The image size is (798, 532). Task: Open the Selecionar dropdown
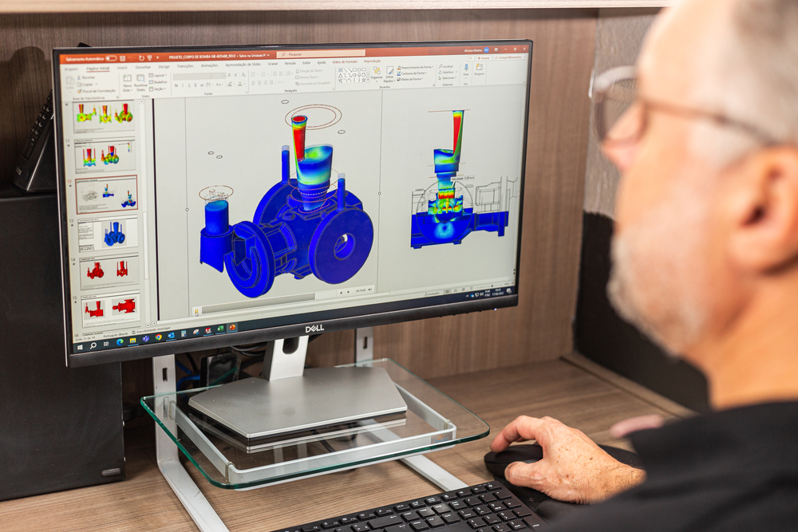point(448,78)
